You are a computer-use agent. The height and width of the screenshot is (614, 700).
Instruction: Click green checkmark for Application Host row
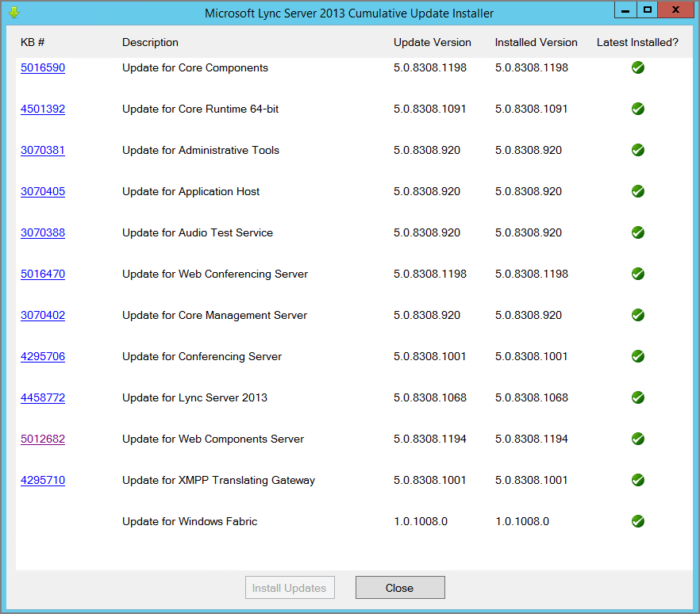pos(637,191)
